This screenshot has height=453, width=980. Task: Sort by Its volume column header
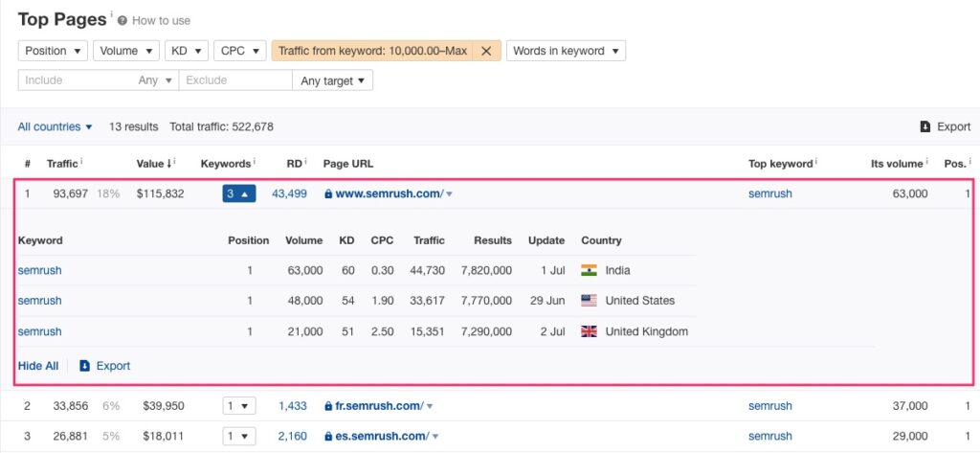(898, 164)
